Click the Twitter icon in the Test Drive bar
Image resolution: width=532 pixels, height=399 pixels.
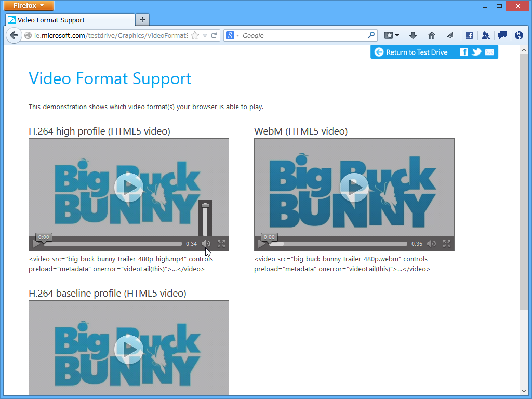[476, 52]
